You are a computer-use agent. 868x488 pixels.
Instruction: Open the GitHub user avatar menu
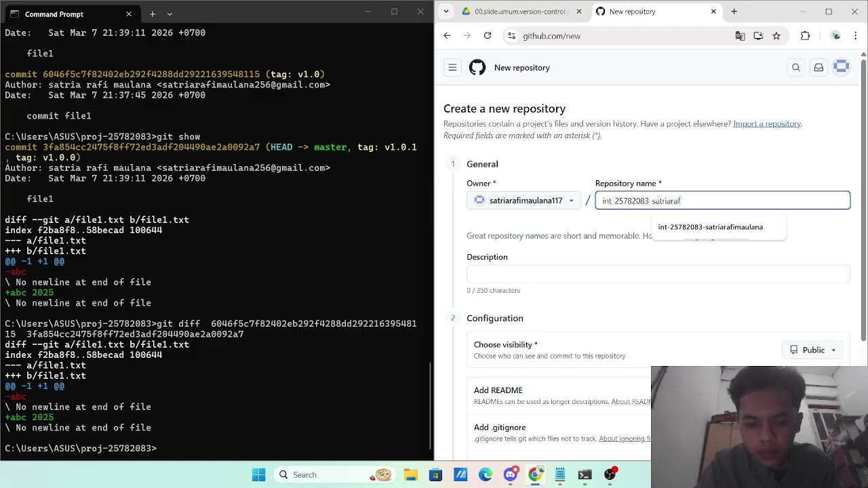click(842, 67)
